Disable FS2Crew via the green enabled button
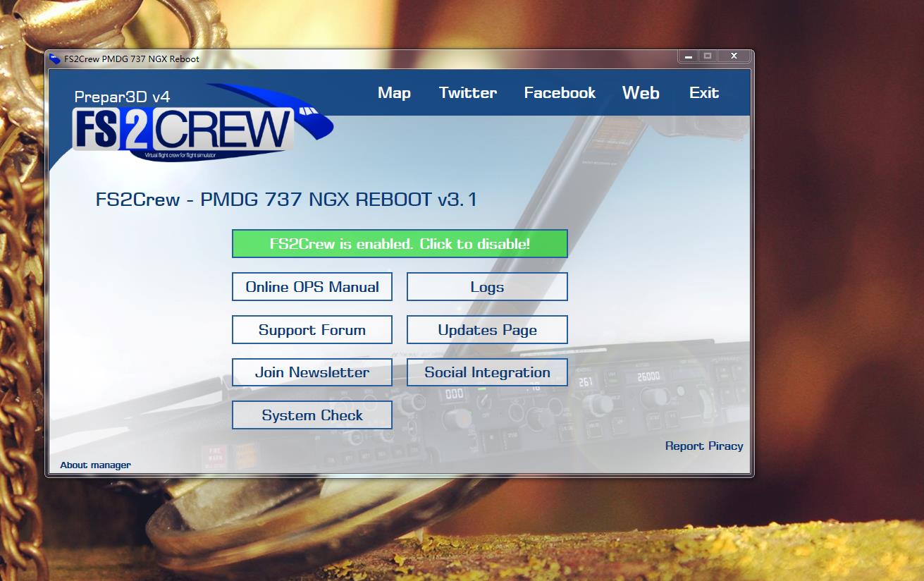The image size is (924, 581). [x=400, y=244]
